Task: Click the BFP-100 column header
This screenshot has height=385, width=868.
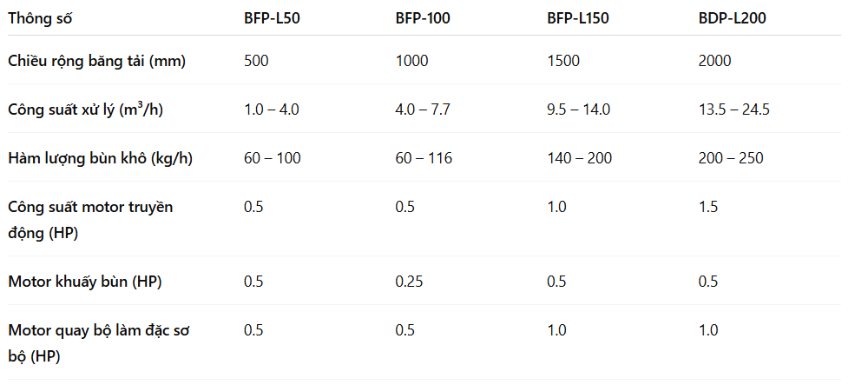Action: [x=423, y=18]
